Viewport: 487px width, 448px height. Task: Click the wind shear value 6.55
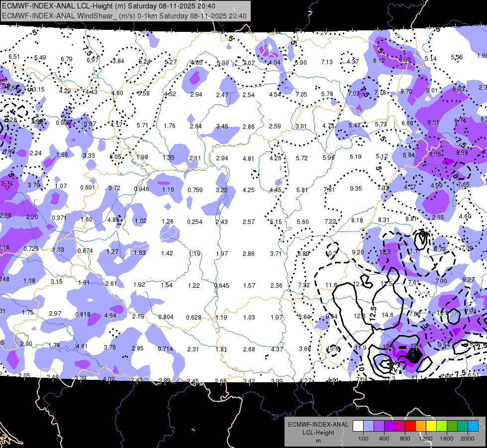coord(435,154)
